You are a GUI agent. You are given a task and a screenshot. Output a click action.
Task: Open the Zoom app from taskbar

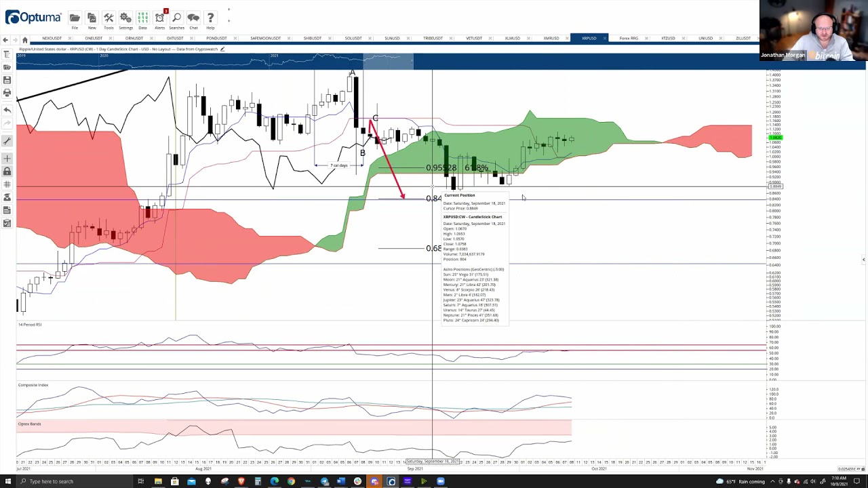tap(441, 481)
